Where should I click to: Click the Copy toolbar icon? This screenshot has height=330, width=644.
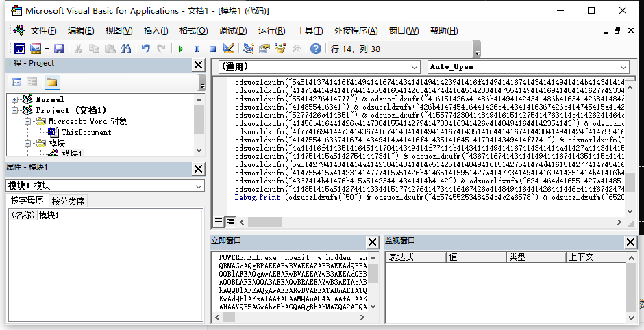click(94, 49)
